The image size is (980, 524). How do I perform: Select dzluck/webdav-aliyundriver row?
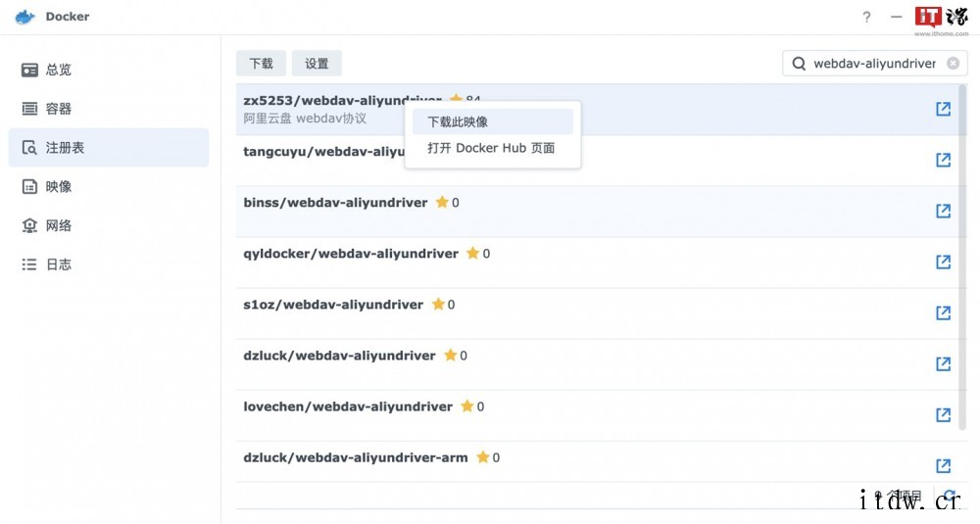(x=597, y=364)
